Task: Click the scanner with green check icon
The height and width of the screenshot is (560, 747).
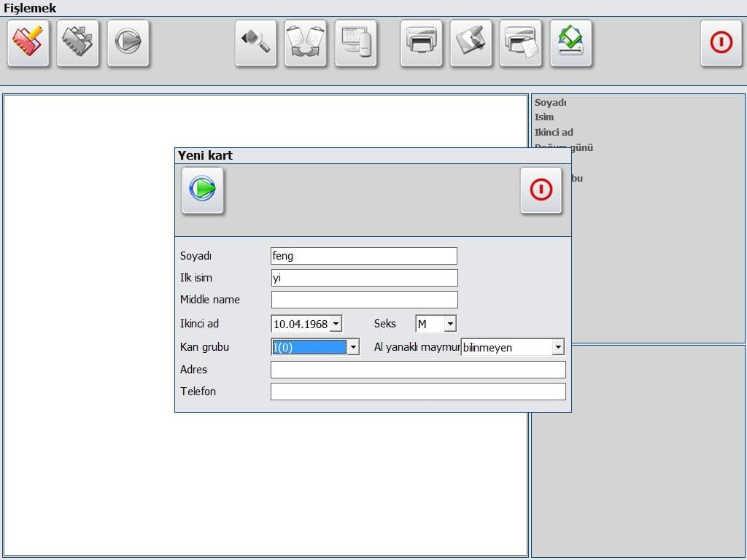Action: pos(571,43)
